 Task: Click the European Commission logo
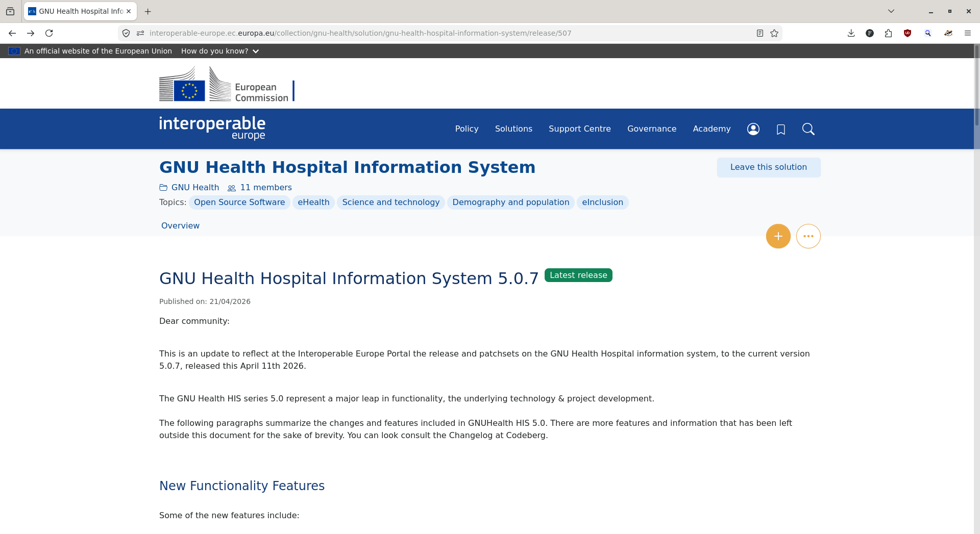pos(227,84)
